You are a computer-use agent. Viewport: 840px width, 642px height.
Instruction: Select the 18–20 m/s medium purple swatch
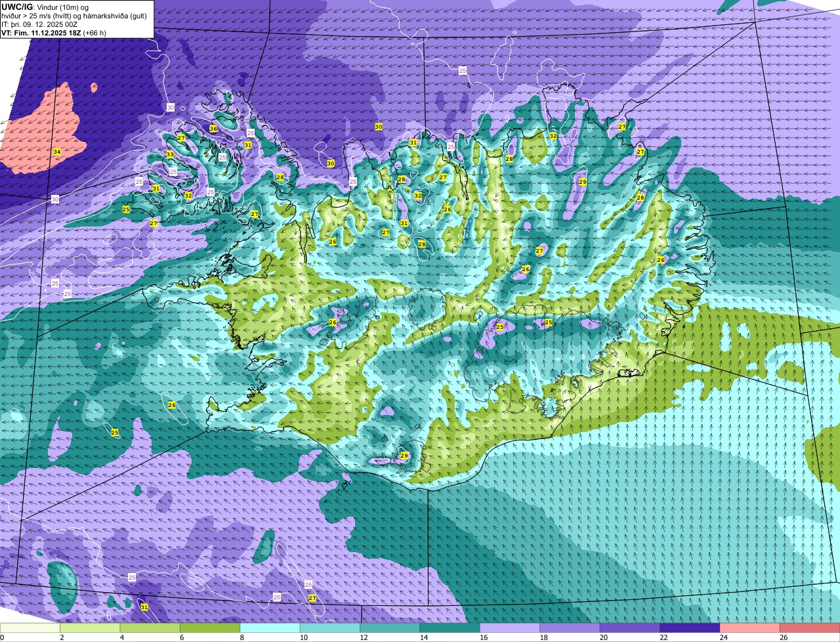tap(570, 628)
